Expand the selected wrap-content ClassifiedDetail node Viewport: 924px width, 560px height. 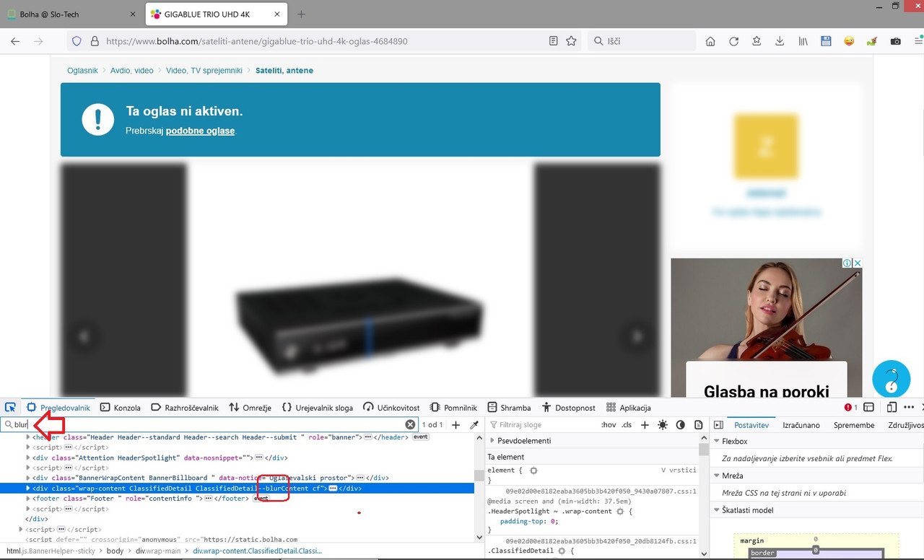[x=29, y=488]
